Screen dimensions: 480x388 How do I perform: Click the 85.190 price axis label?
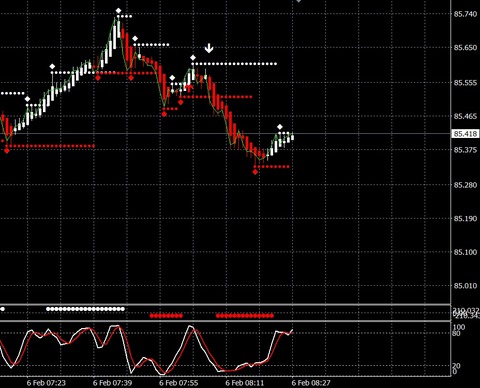pos(465,218)
